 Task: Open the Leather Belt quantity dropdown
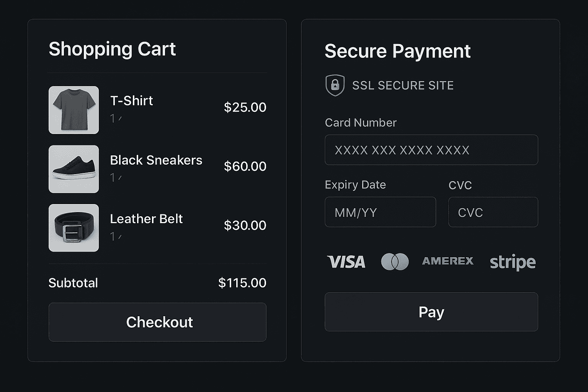click(116, 237)
